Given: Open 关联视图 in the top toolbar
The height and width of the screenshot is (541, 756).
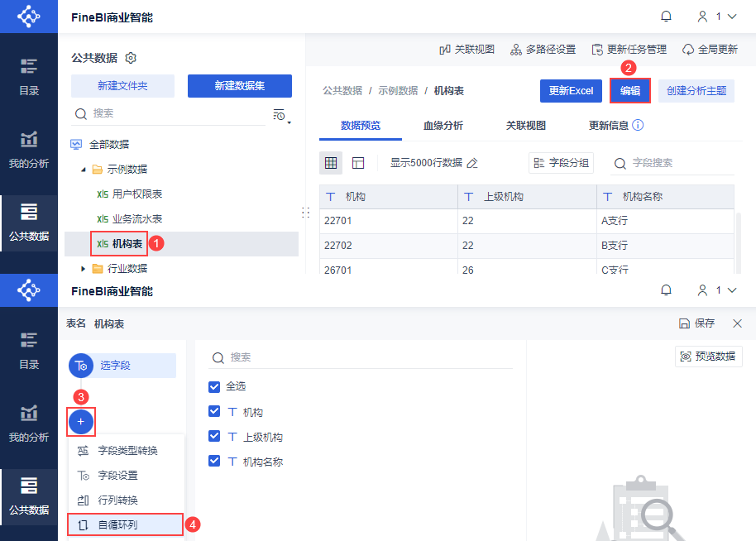Looking at the screenshot, I should coord(467,49).
